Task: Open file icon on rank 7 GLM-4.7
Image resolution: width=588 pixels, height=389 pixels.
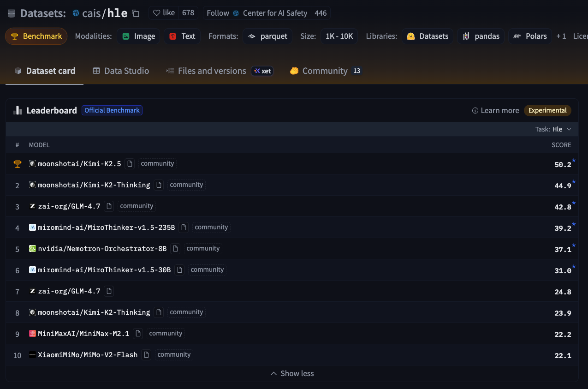Action: [109, 291]
